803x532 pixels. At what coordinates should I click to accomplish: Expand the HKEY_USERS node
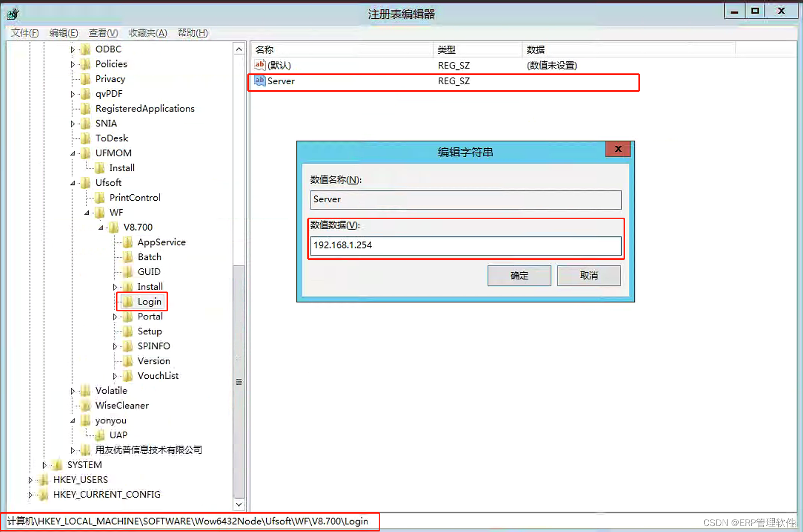pyautogui.click(x=30, y=479)
